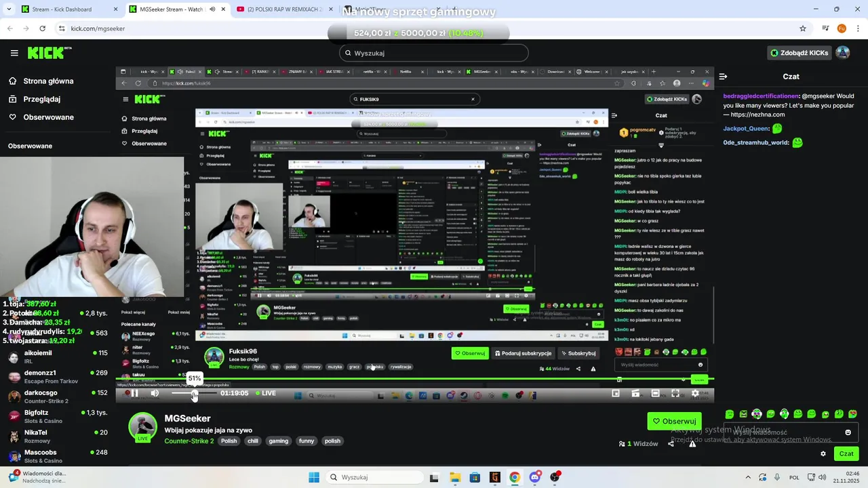Insert the last heart-eyes quick emote

(x=853, y=414)
